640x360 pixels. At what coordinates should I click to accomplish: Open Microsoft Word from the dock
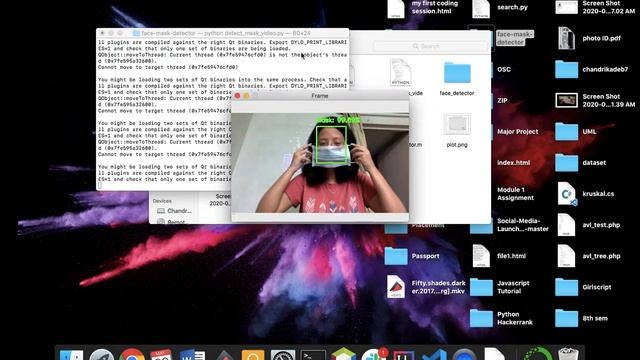tap(192, 355)
